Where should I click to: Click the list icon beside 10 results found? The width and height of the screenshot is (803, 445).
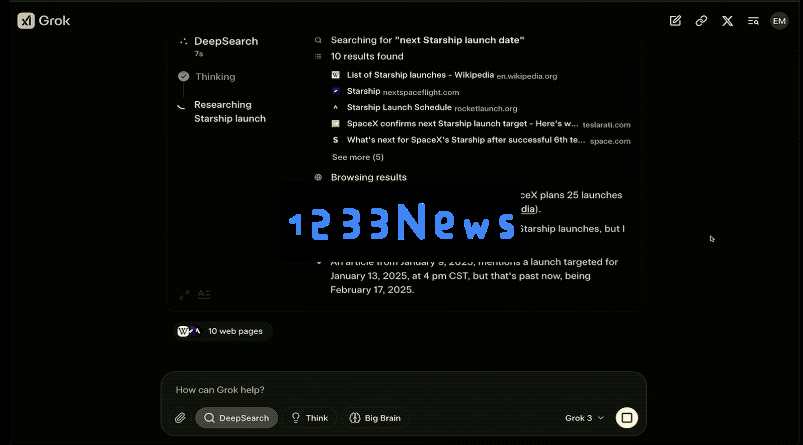[x=318, y=56]
